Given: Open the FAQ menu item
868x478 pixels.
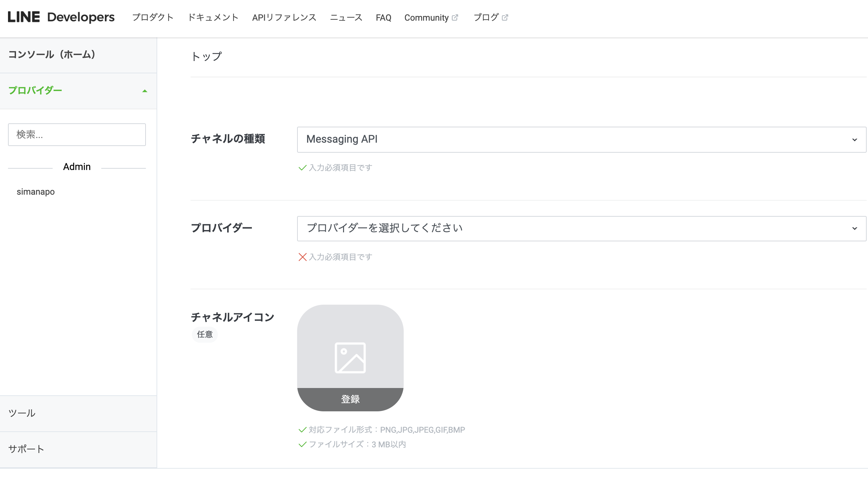Looking at the screenshot, I should click(383, 18).
